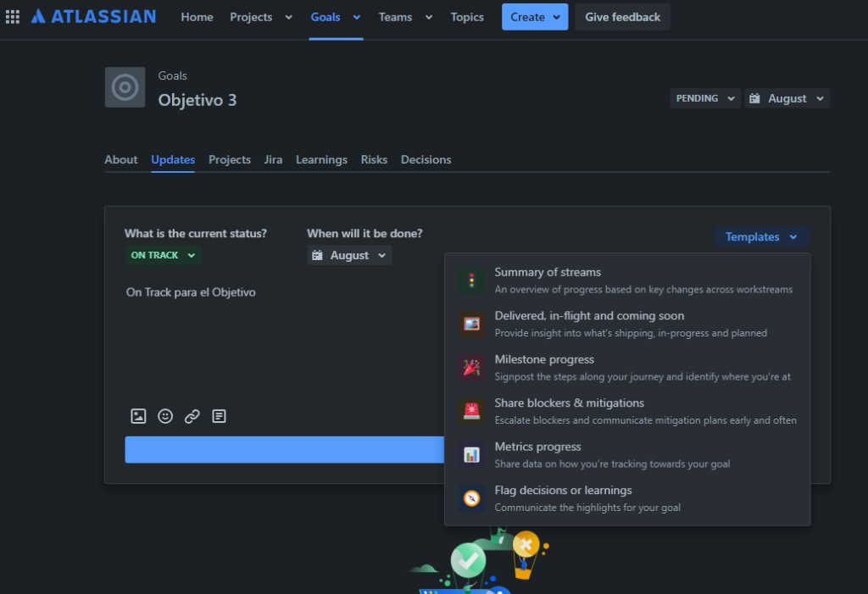Collapse the Templates dropdown

[761, 237]
